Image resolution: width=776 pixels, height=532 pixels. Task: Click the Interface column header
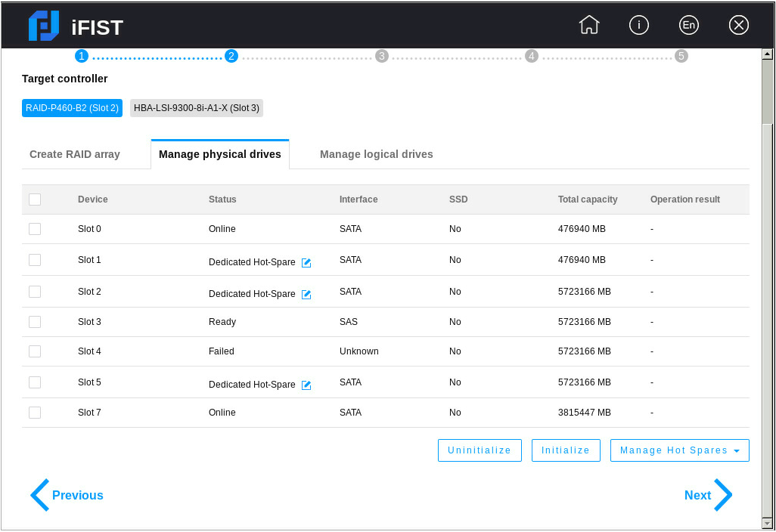tap(359, 199)
